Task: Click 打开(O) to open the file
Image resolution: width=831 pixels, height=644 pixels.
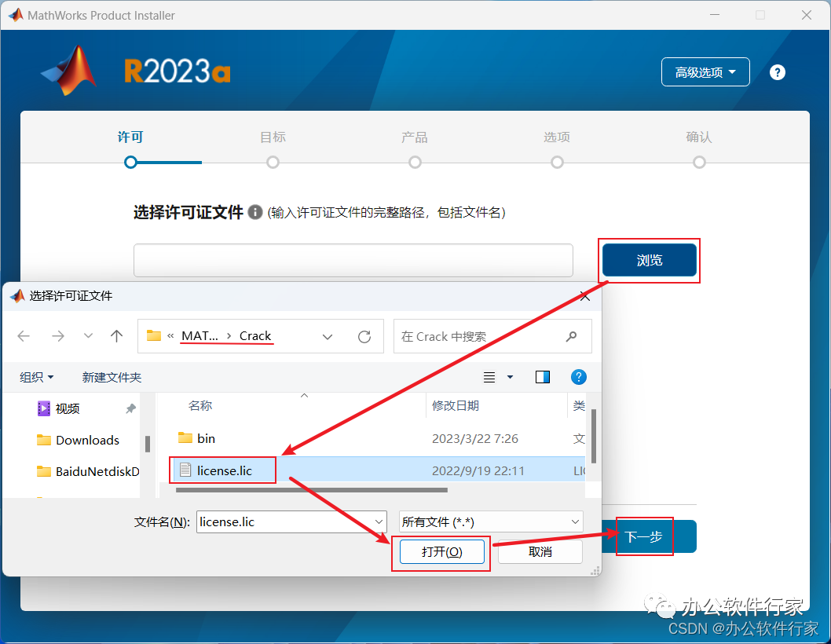Action: click(442, 552)
